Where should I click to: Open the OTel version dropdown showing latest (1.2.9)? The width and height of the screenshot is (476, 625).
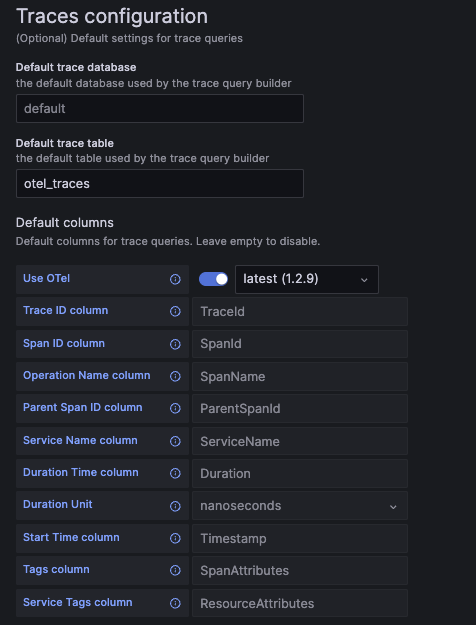click(x=307, y=279)
